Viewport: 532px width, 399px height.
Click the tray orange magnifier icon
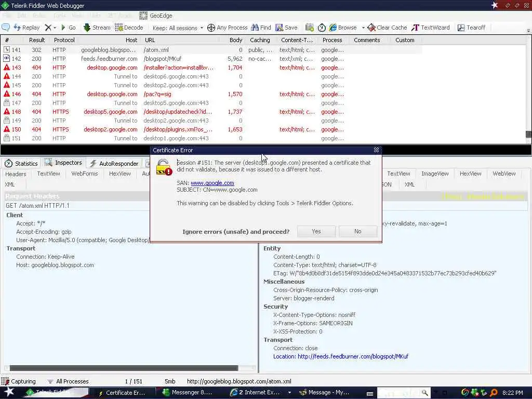tap(494, 393)
